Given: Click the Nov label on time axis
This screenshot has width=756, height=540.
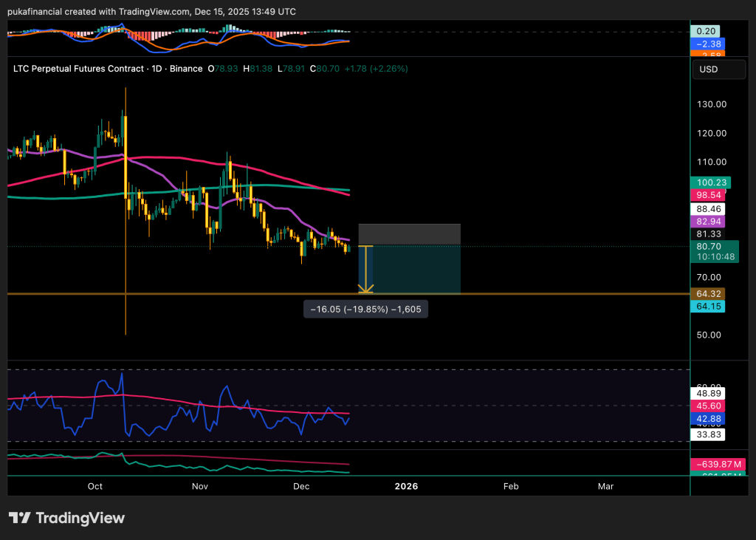Looking at the screenshot, I should [x=199, y=486].
